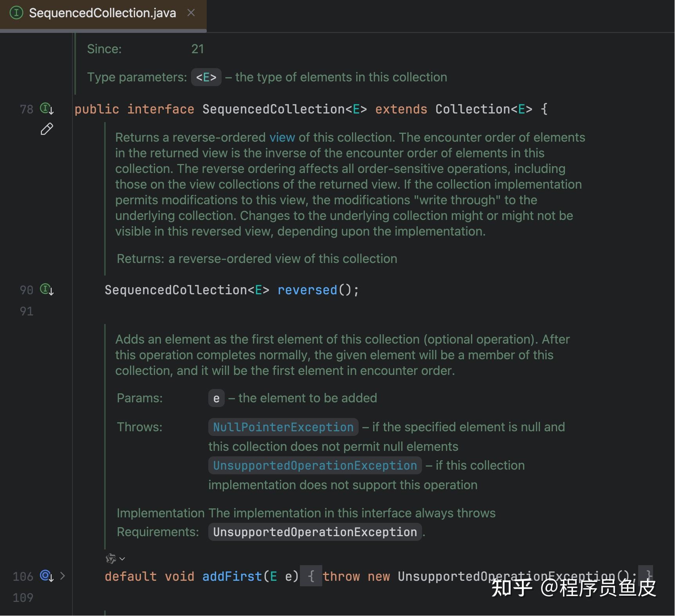Click the implemented-method gutter icon on line 90
The image size is (675, 616).
click(x=47, y=290)
